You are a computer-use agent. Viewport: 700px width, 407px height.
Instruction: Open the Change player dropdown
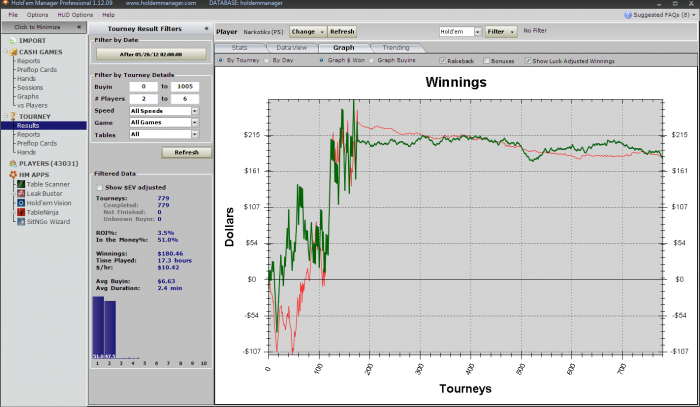[x=308, y=32]
